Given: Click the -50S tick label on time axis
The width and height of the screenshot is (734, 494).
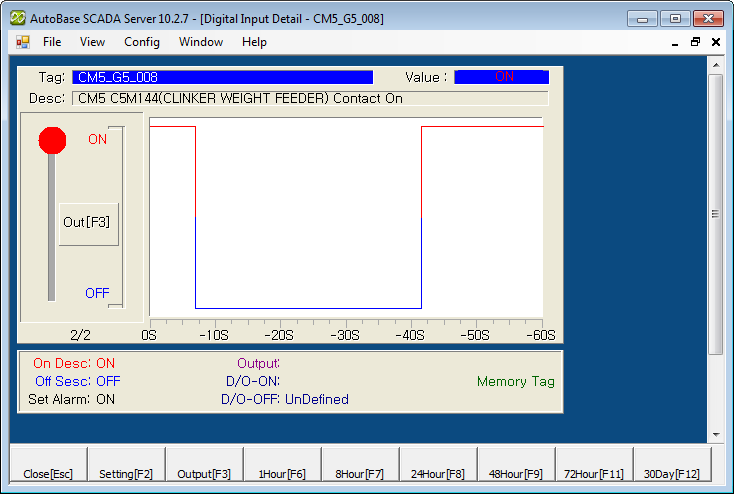Looking at the screenshot, I should (x=475, y=335).
